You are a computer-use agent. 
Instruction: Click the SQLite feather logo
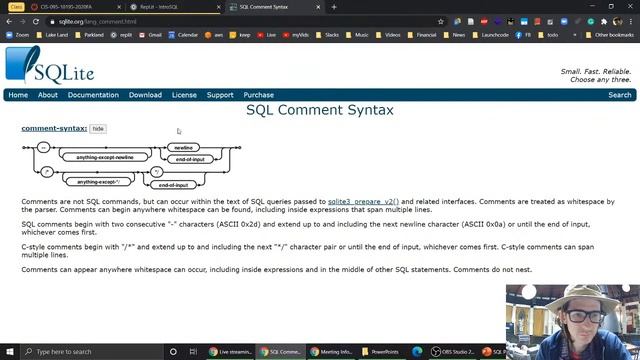[49, 65]
